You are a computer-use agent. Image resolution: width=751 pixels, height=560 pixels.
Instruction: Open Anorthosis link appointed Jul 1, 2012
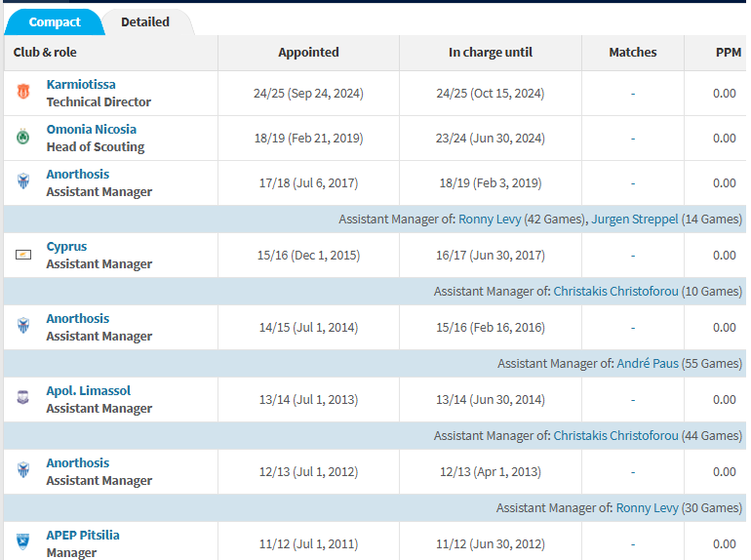[78, 462]
